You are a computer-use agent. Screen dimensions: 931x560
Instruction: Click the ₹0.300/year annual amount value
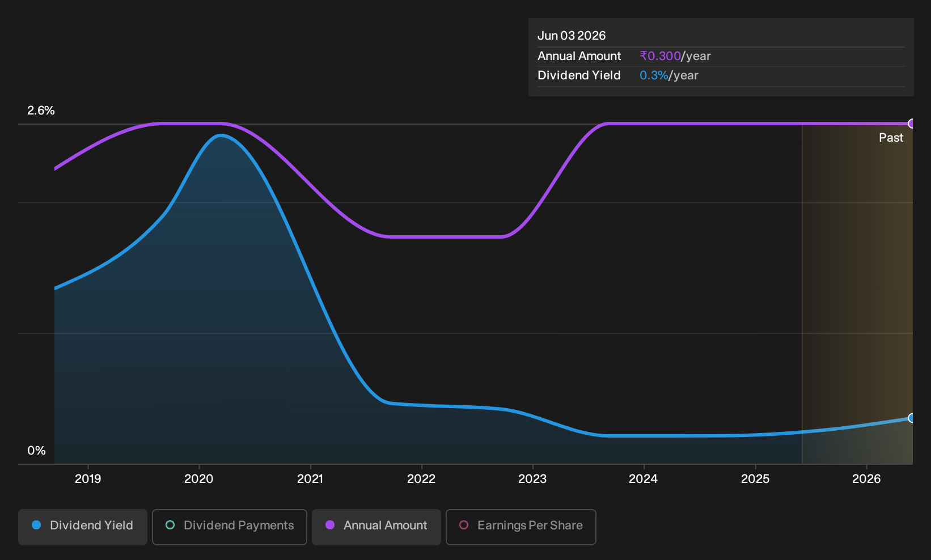(x=675, y=56)
